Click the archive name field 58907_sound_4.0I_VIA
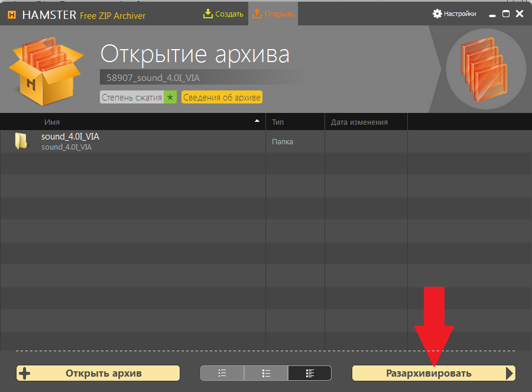This screenshot has height=392, width=532. coord(203,77)
